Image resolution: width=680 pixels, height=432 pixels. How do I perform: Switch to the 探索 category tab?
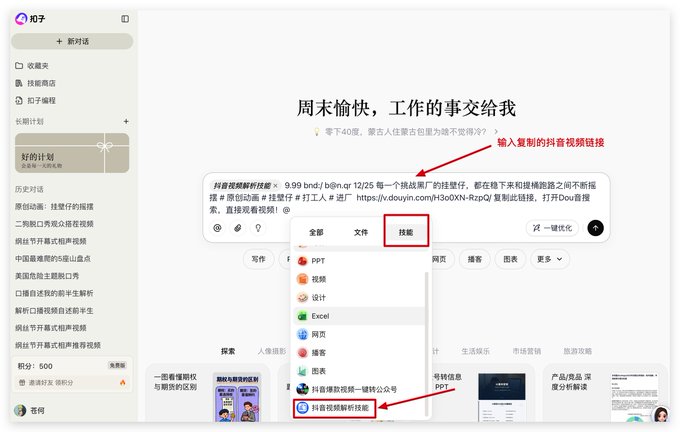228,351
